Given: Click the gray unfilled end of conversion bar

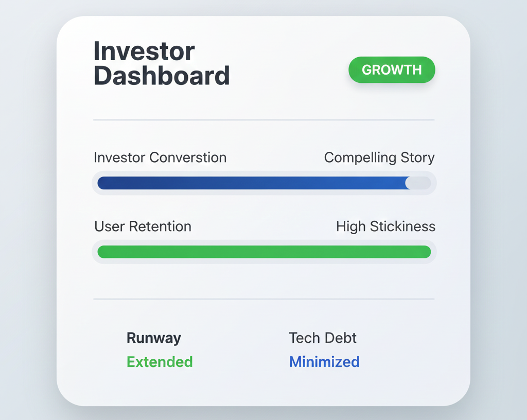Looking at the screenshot, I should coord(424,183).
